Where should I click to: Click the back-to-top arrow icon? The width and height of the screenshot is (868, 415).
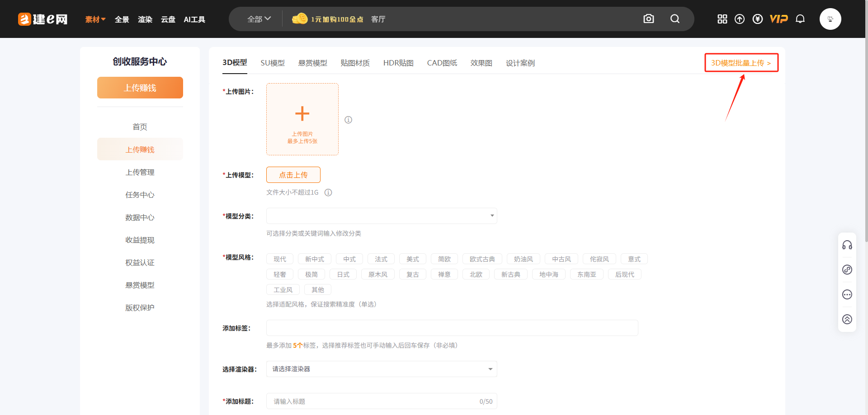point(847,319)
